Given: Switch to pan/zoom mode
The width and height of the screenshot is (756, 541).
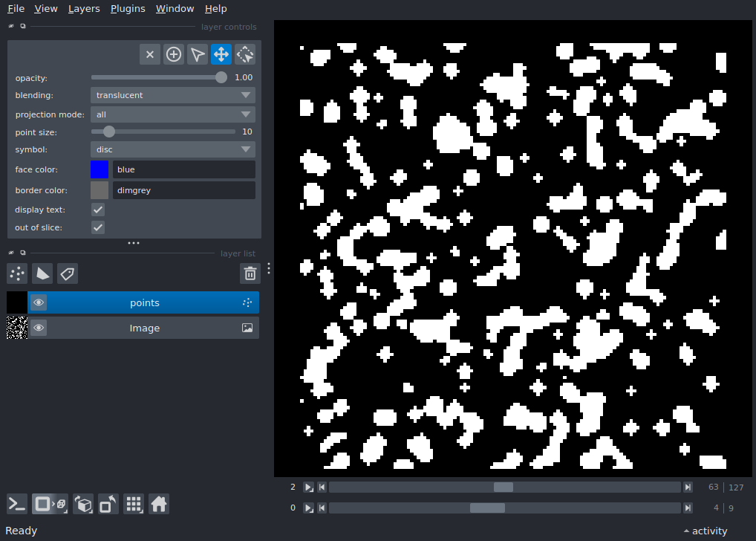Looking at the screenshot, I should click(221, 54).
